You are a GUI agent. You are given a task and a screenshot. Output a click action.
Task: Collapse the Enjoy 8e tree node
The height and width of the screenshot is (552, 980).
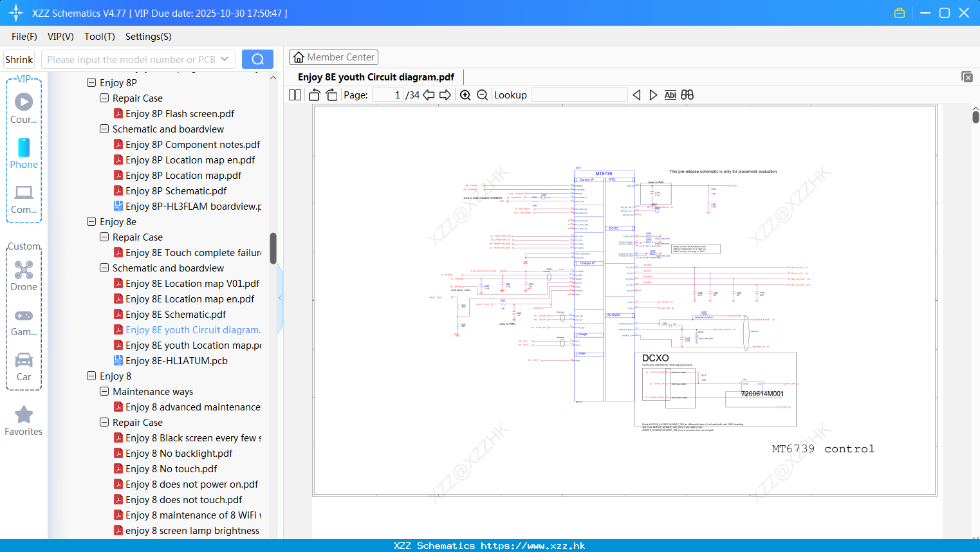(x=91, y=221)
